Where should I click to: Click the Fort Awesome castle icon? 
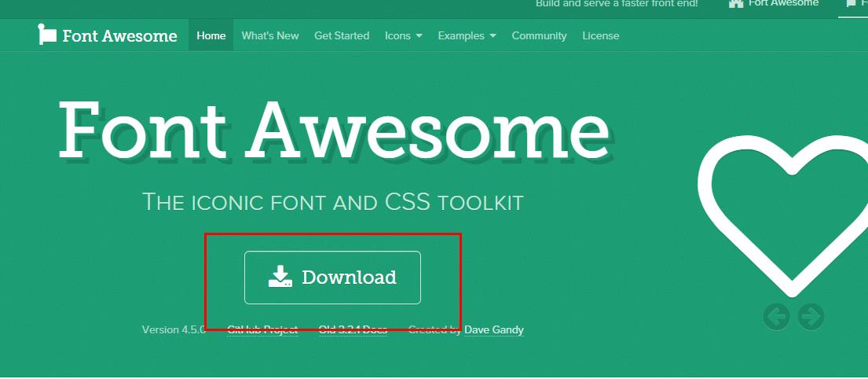[736, 3]
